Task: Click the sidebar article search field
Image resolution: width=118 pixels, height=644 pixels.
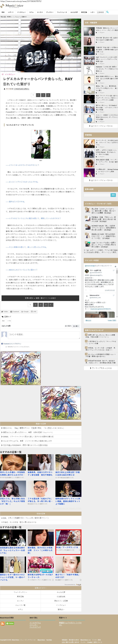Action: click(97, 195)
